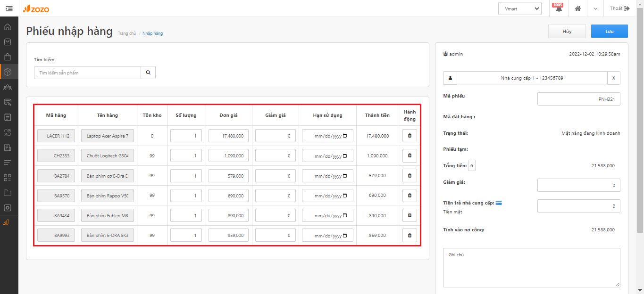
Task: Open the folder icon in the sidebar
Action: pos(8,193)
